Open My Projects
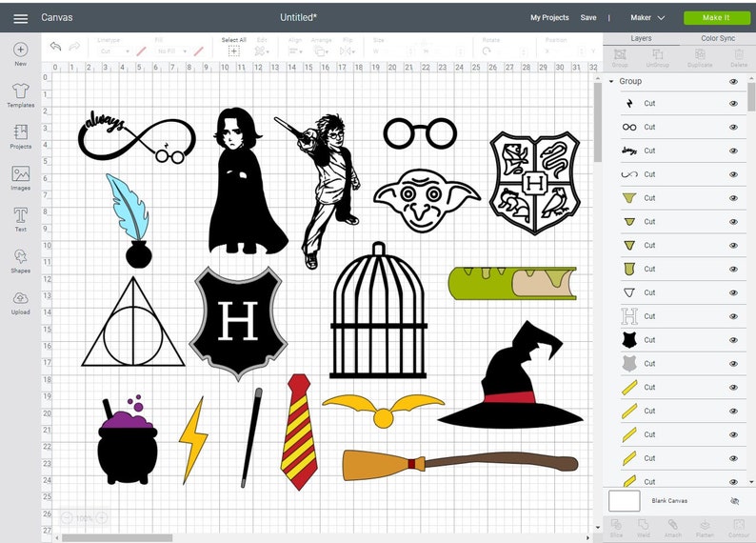Image resolution: width=756 pixels, height=543 pixels. (549, 17)
